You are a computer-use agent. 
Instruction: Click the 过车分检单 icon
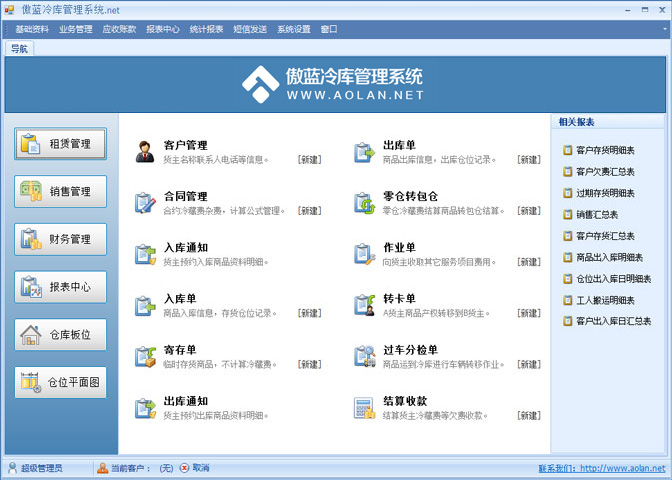pyautogui.click(x=364, y=357)
